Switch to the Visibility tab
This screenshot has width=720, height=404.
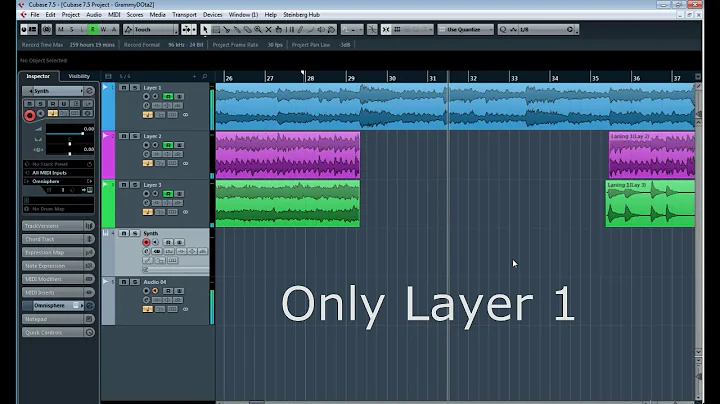click(79, 76)
